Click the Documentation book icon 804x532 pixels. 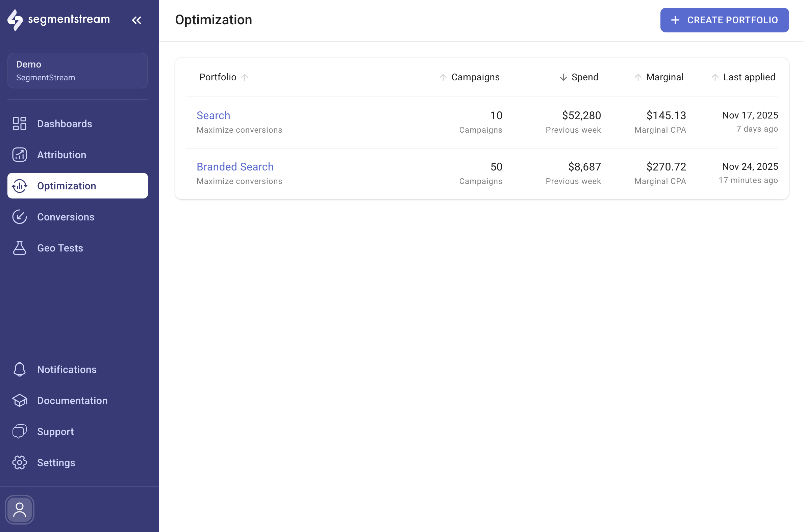pyautogui.click(x=19, y=400)
